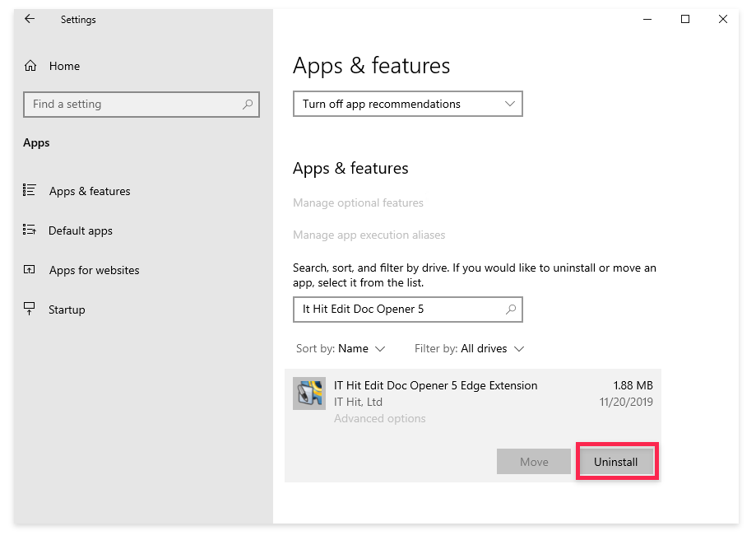Open the Home icon in sidebar

click(x=30, y=66)
